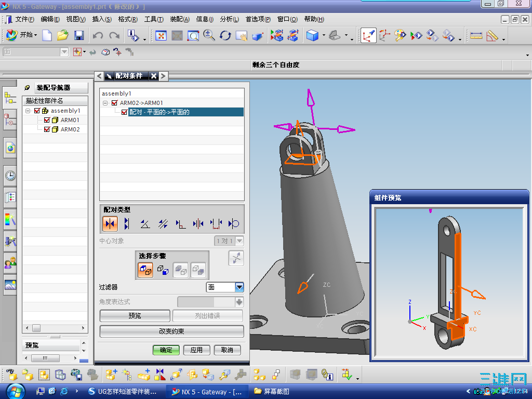
Task: Collapse the ARM02->ARM01 constraint node
Action: pyautogui.click(x=105, y=103)
